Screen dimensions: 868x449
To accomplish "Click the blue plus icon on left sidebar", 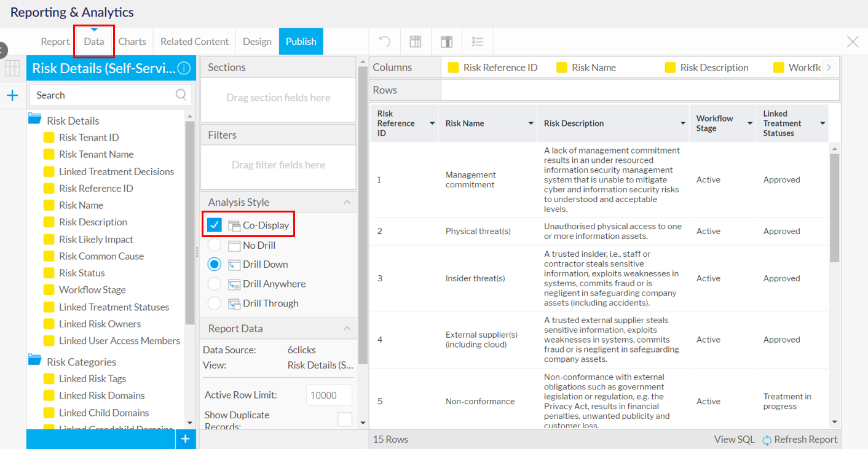I will coord(12,95).
